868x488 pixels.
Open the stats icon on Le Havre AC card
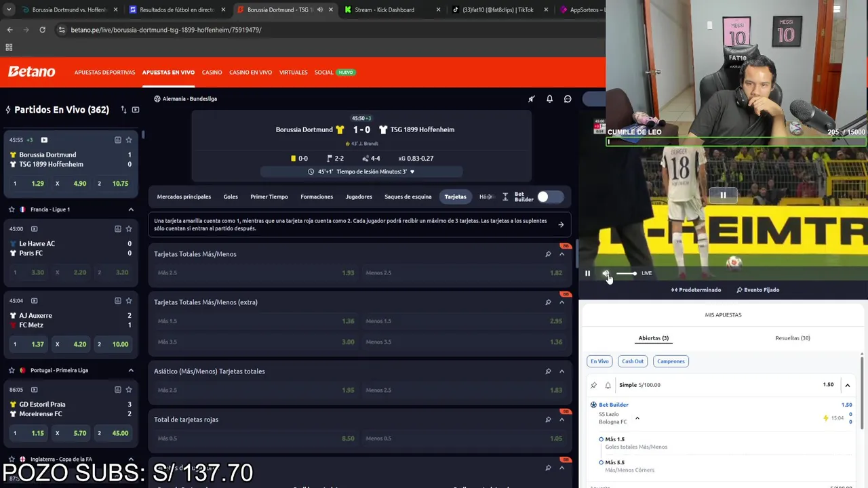point(117,228)
